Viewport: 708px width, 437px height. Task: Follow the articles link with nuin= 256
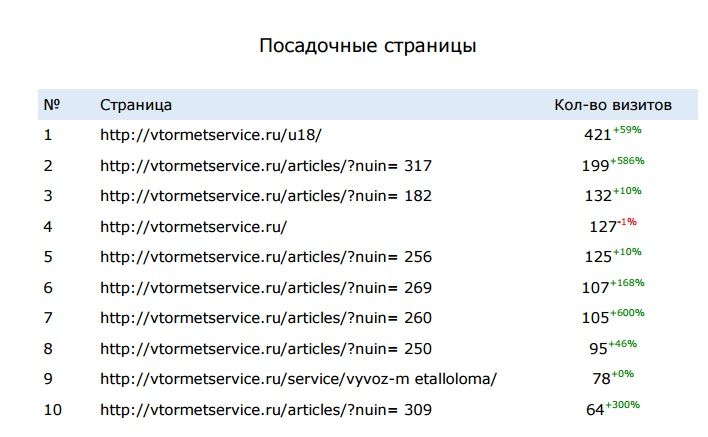pos(266,257)
